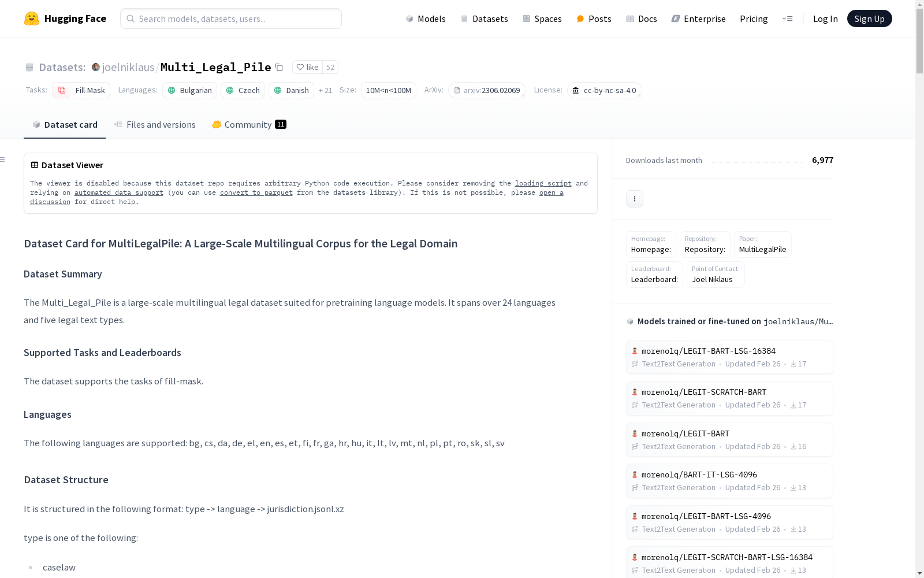This screenshot has width=924, height=578.
Task: Open the morenolq/LEGIT-BART model card
Action: click(x=729, y=440)
